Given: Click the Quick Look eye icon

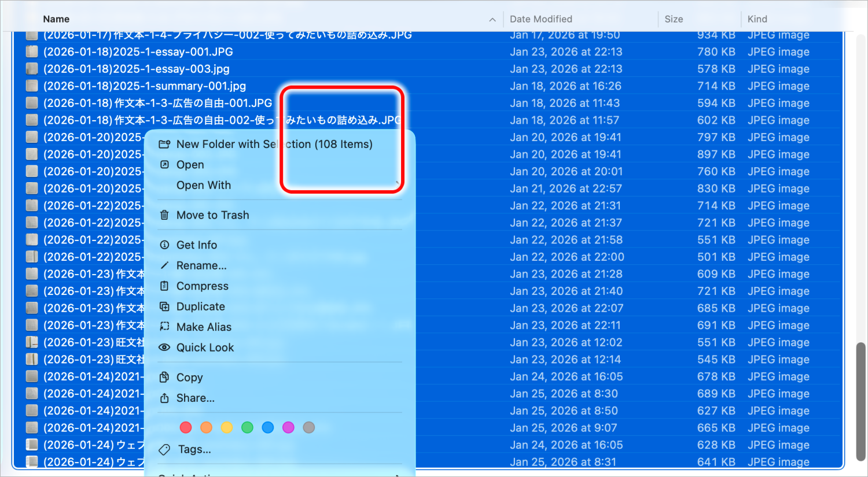Looking at the screenshot, I should click(x=164, y=347).
